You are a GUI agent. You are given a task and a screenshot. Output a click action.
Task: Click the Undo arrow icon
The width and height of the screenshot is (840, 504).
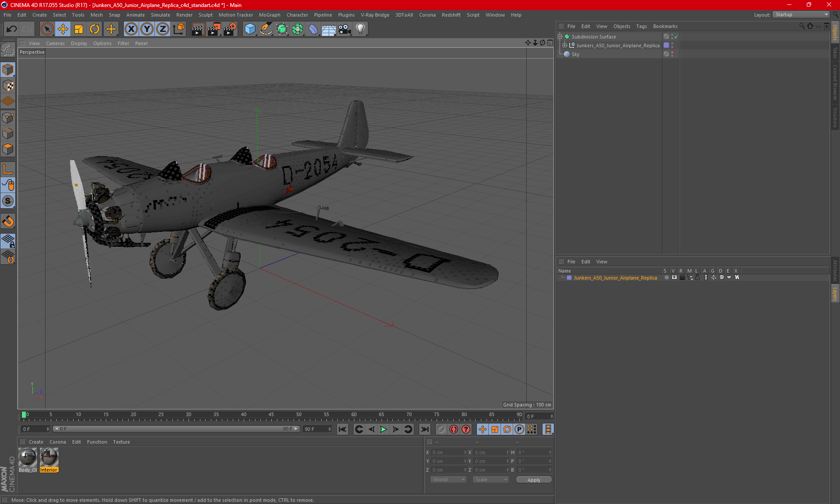click(12, 29)
